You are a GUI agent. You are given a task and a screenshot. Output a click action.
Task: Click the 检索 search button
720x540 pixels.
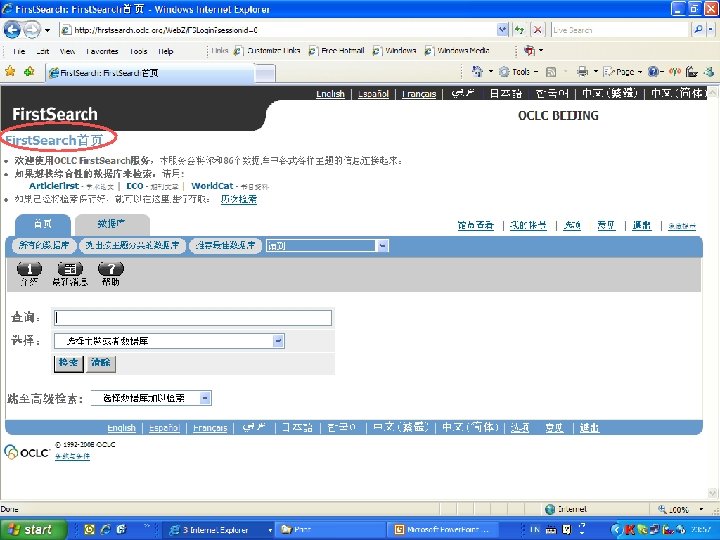(x=68, y=363)
